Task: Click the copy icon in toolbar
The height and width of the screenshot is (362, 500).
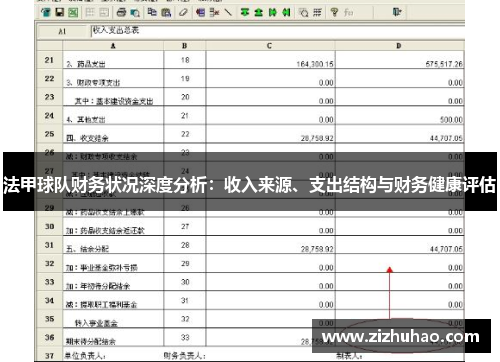Action: (152, 13)
